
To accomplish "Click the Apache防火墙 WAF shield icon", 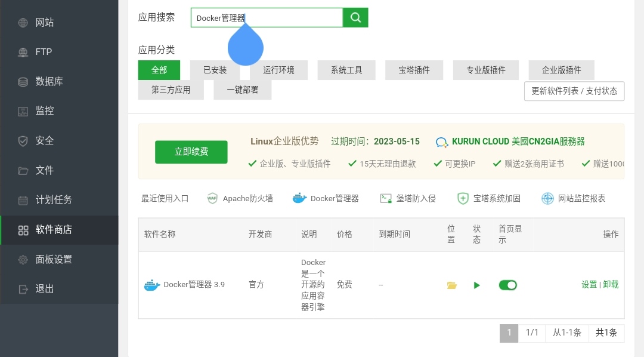I will pyautogui.click(x=212, y=199).
